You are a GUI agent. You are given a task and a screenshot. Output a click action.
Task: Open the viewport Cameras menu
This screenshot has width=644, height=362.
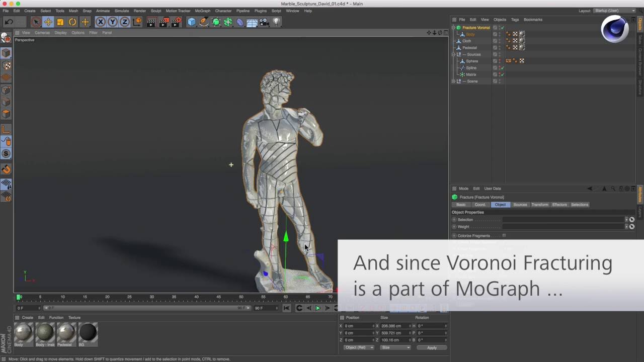click(x=42, y=33)
